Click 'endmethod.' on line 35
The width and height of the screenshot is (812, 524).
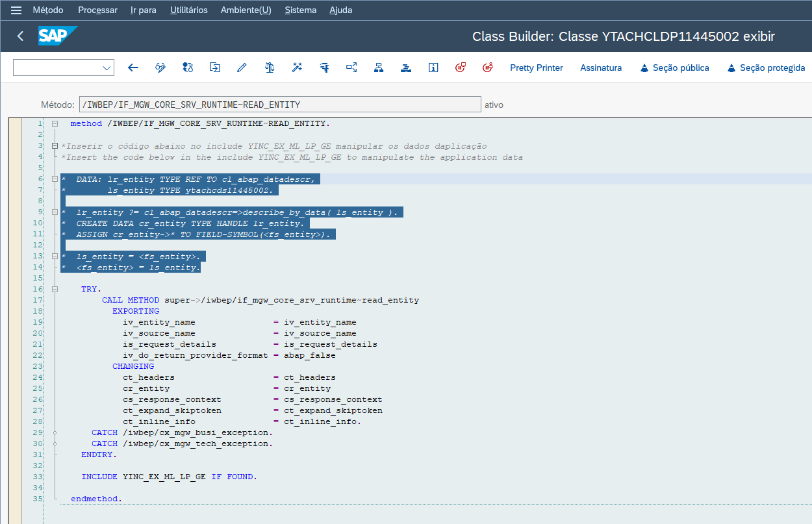(97, 499)
